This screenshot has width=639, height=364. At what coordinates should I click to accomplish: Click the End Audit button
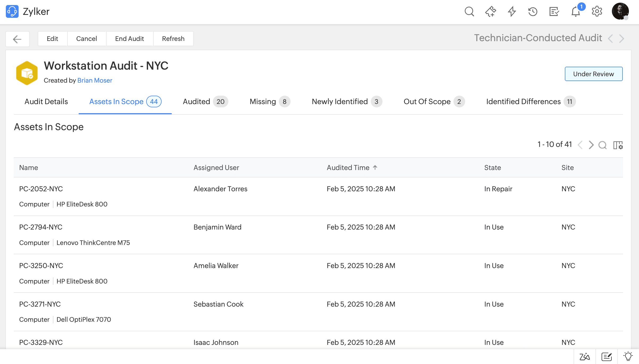click(x=129, y=39)
